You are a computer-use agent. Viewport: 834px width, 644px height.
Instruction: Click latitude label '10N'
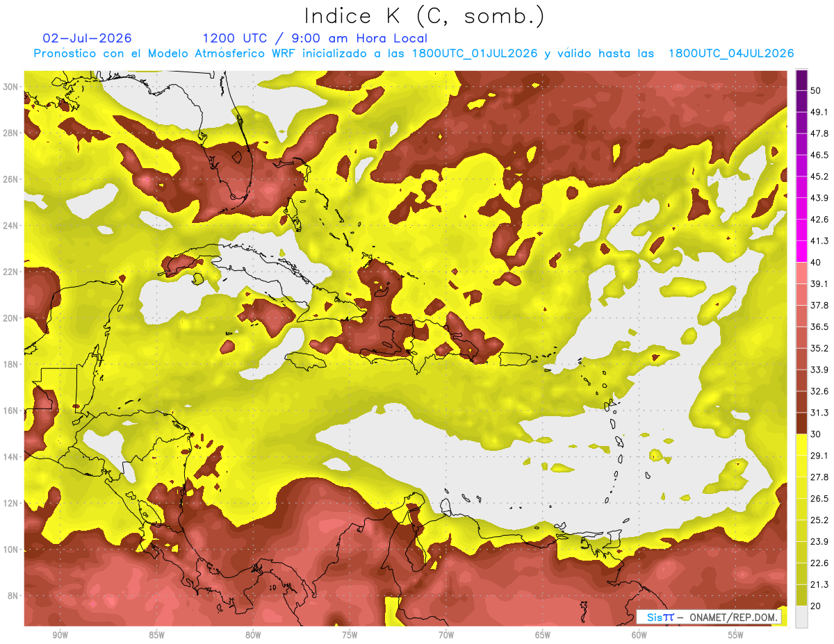[x=11, y=550]
